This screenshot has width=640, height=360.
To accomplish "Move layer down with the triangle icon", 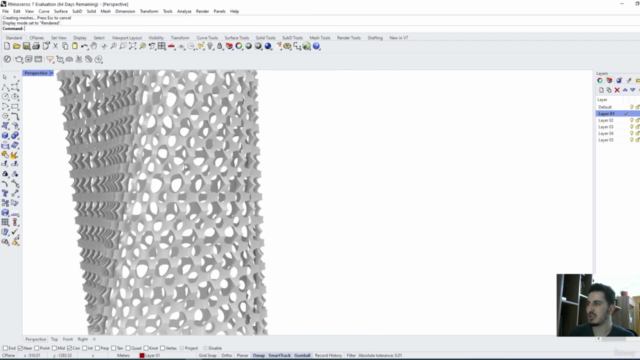I will (x=633, y=90).
